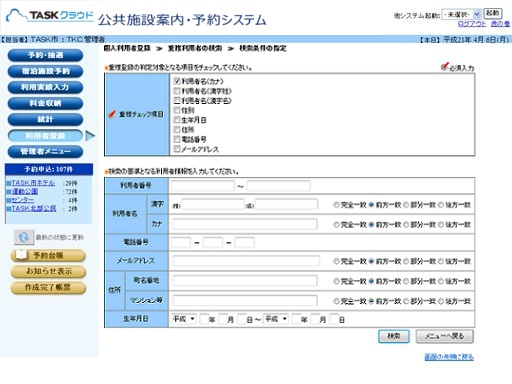Viewport: 512px width, 384px height.
Task: Open the 統計 menu
Action: (45, 119)
